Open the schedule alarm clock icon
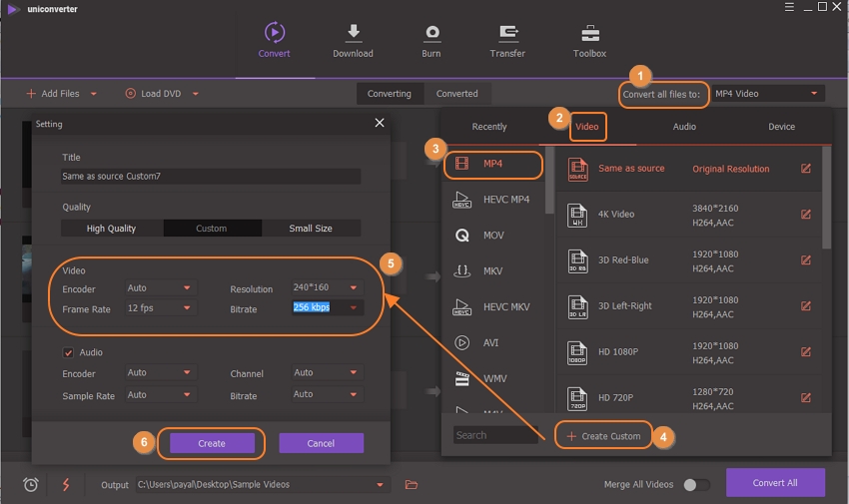This screenshot has height=504, width=849. (x=31, y=484)
